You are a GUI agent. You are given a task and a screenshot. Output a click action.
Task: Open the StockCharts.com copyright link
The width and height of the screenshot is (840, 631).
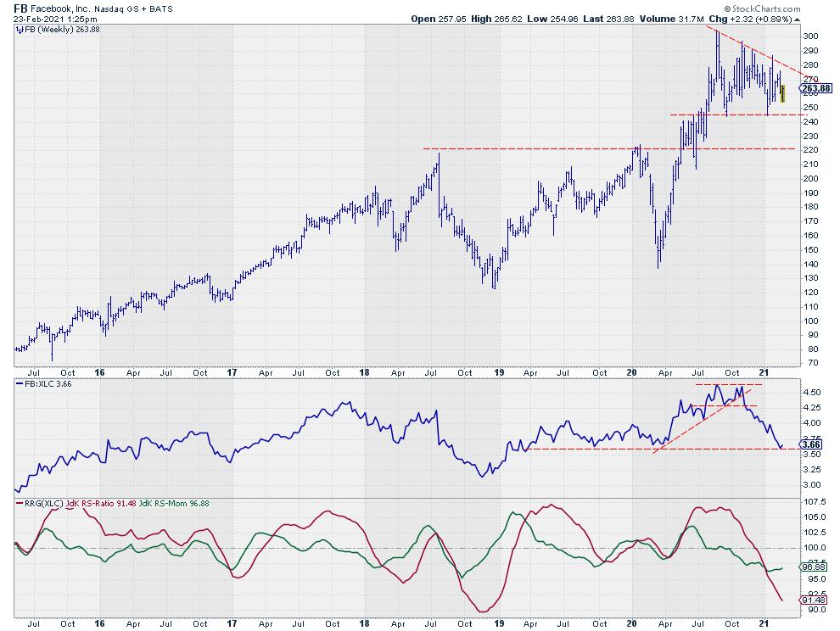pyautogui.click(x=762, y=8)
